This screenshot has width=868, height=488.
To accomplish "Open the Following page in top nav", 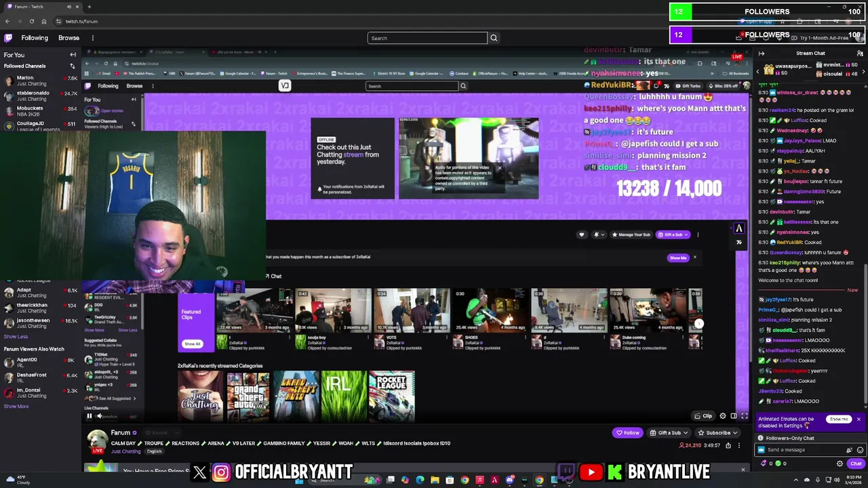I will click(35, 38).
